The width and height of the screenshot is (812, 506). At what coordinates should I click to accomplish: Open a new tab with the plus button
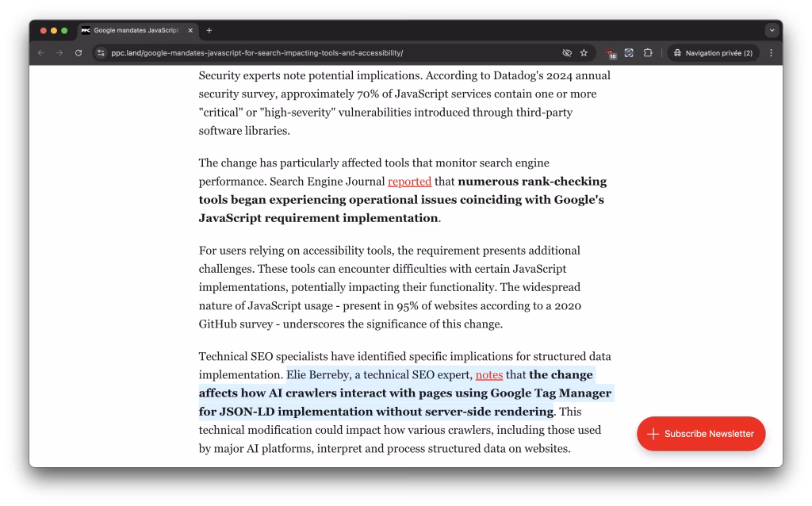tap(209, 30)
